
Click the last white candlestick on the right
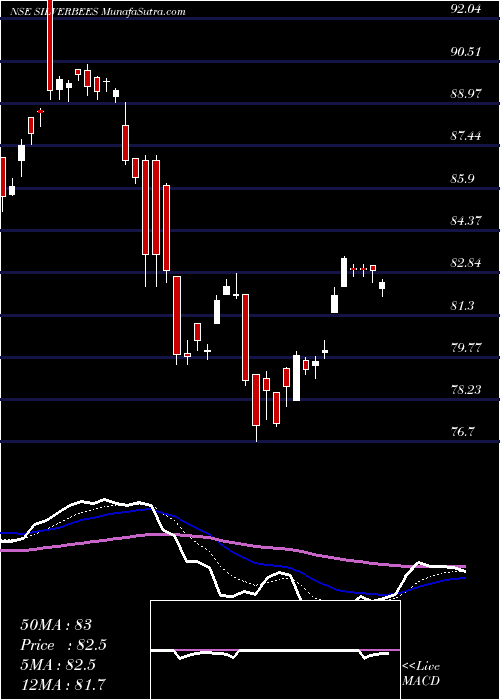point(382,286)
